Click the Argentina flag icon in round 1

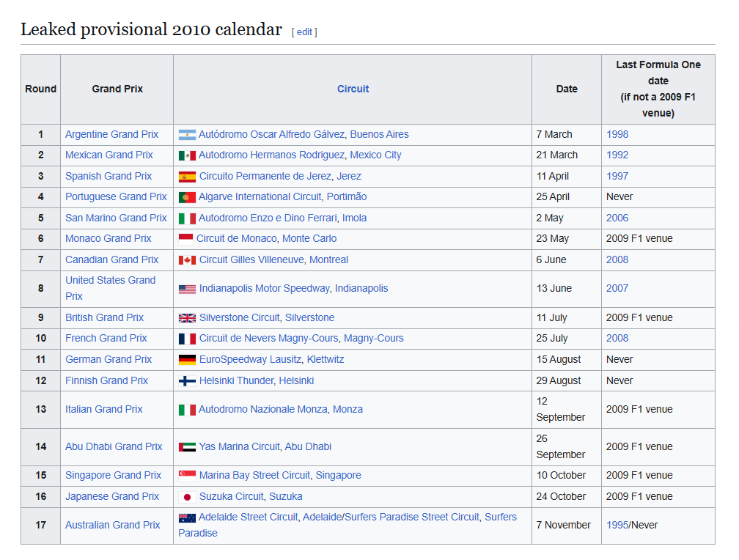point(187,136)
